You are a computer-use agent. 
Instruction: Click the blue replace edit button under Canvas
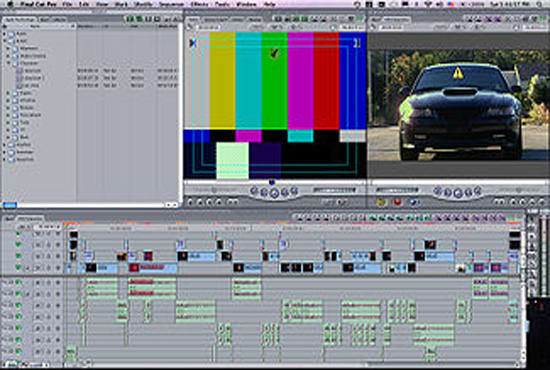click(x=414, y=202)
